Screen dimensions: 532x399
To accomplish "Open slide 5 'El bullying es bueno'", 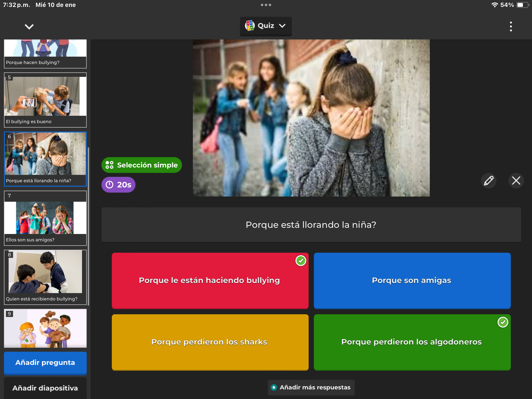I will (45, 100).
